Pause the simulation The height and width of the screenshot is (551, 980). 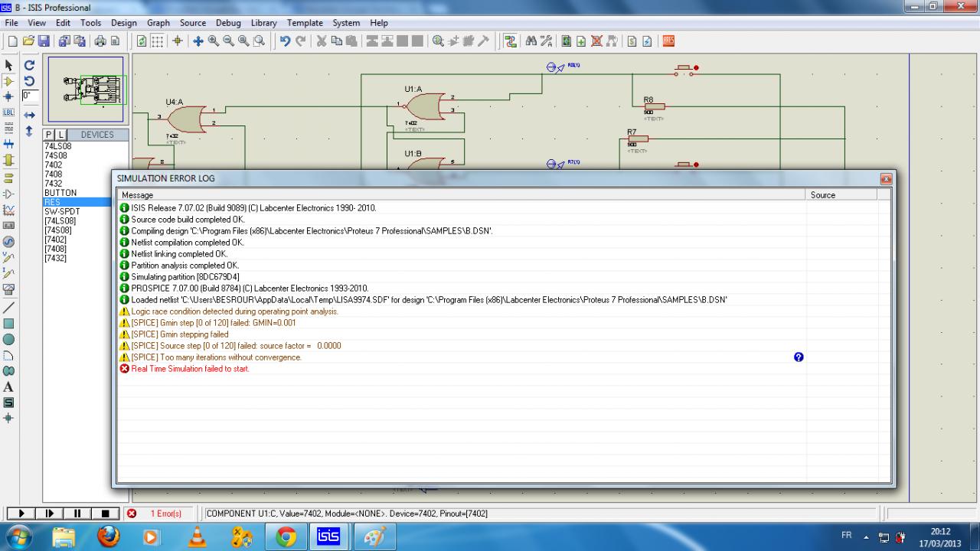coord(77,514)
